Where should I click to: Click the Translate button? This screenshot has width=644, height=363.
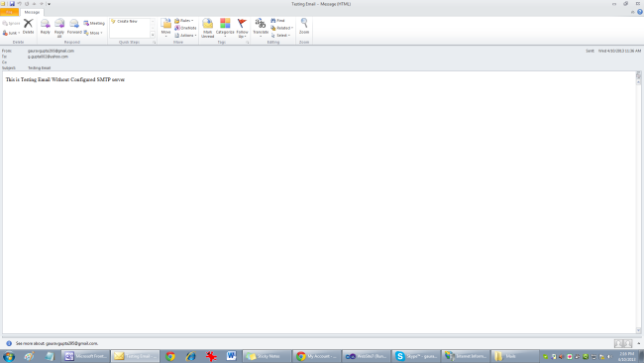(261, 28)
